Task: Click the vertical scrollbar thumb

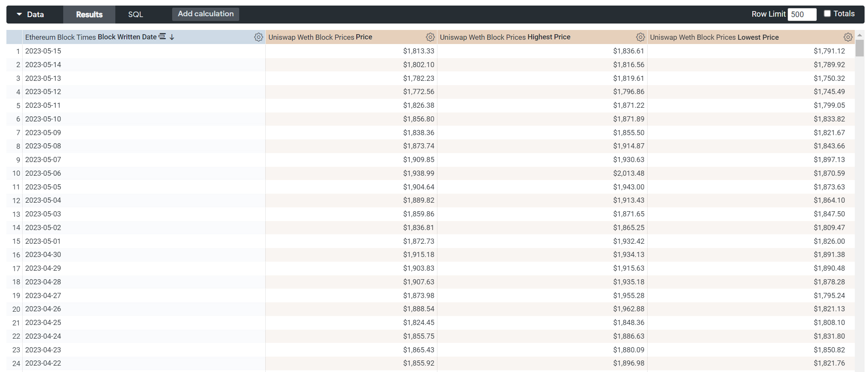Action: (860, 48)
